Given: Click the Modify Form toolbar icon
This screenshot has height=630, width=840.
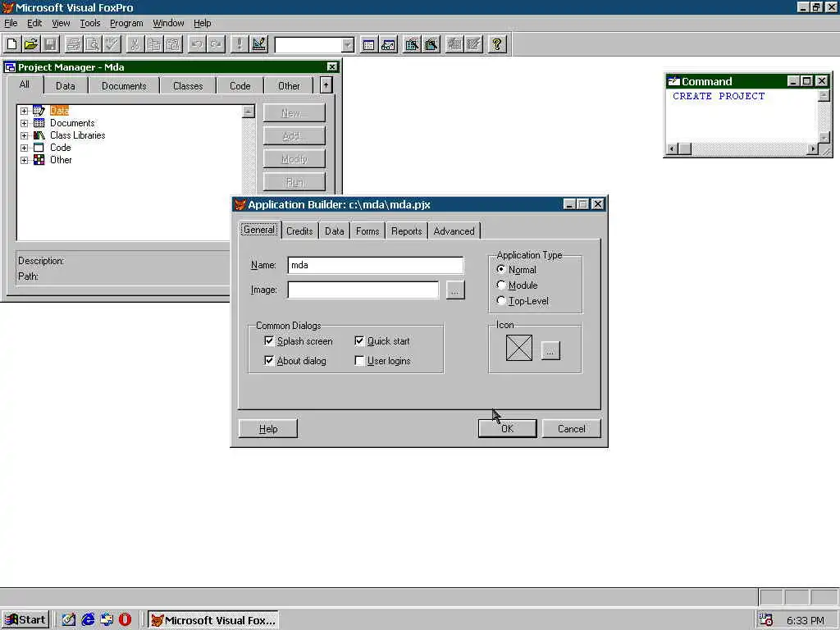Looking at the screenshot, I should click(258, 44).
